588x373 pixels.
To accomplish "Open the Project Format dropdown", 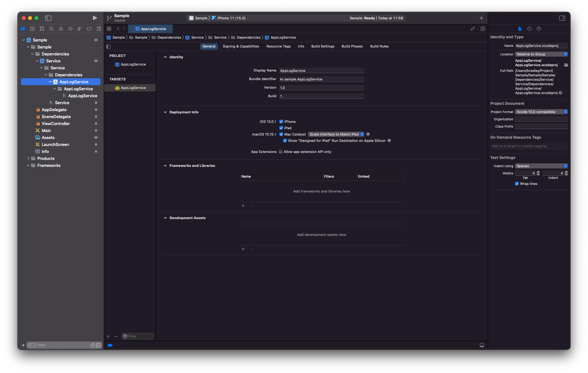I will [x=541, y=112].
